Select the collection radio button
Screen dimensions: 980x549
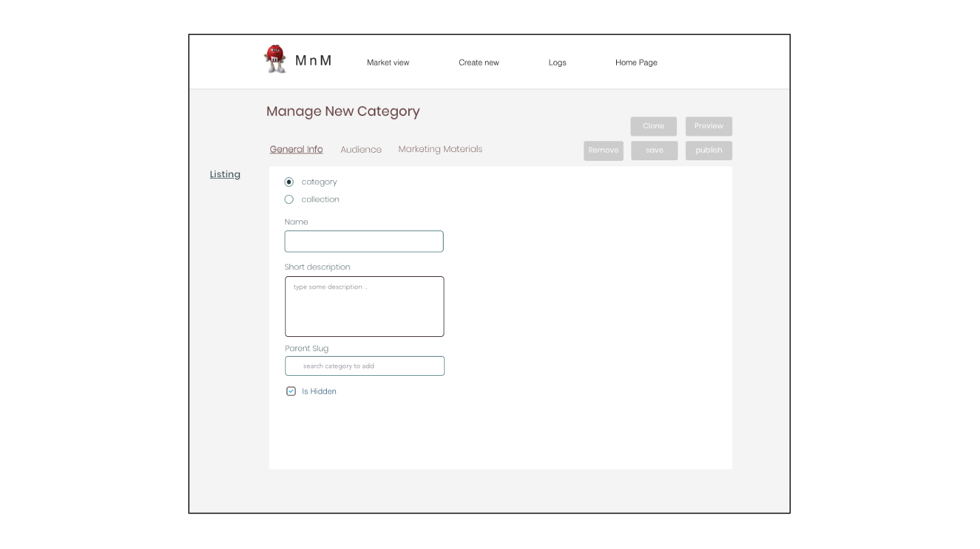point(289,200)
